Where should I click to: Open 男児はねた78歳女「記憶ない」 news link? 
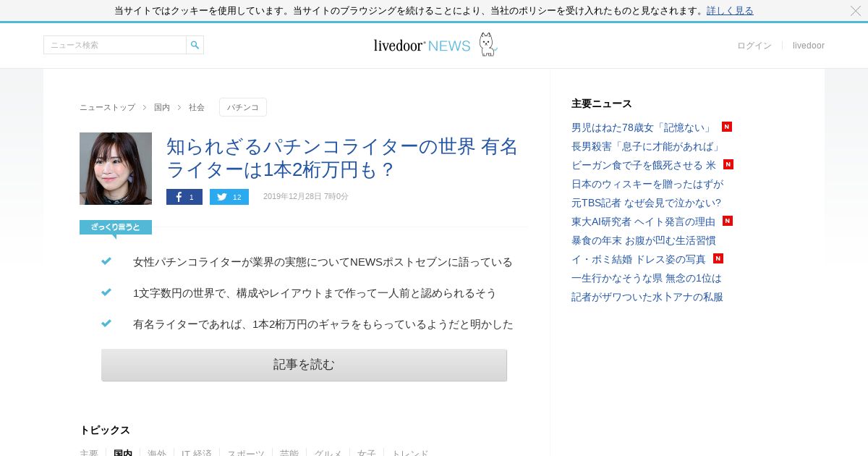click(642, 127)
